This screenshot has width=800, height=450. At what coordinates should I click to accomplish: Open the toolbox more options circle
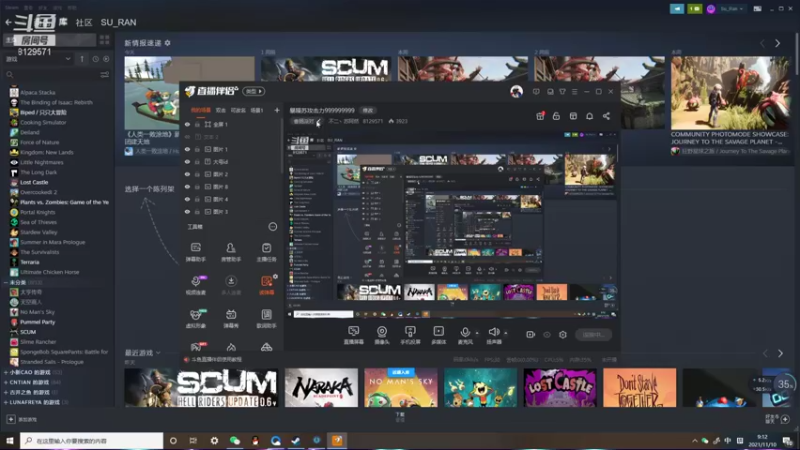pos(272,227)
